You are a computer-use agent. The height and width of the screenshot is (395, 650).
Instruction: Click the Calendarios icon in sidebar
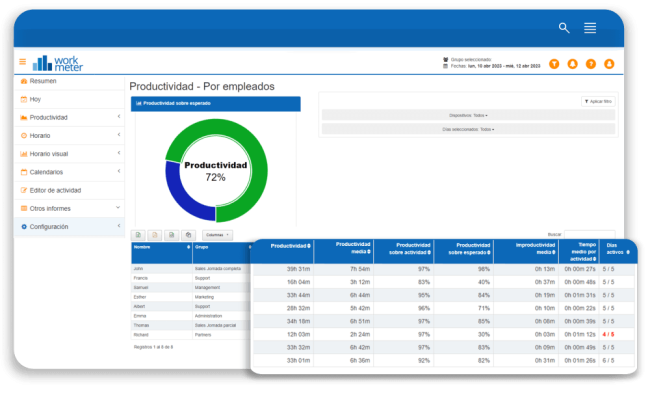click(x=24, y=172)
